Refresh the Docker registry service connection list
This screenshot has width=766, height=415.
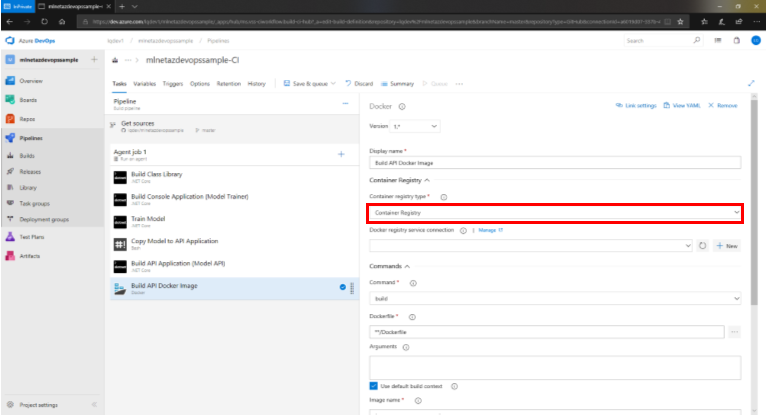(703, 245)
